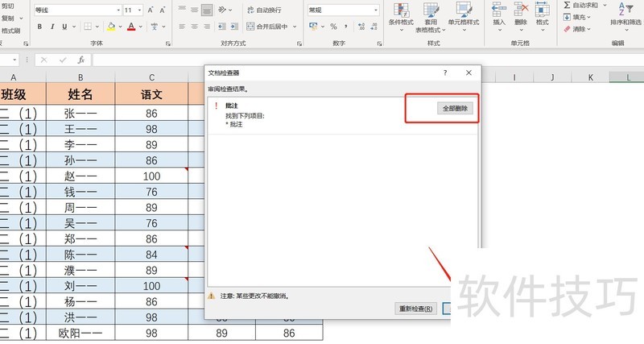Viewport: 644px width, 344px height.
Task: Decrease decimal places
Action: tap(374, 27)
